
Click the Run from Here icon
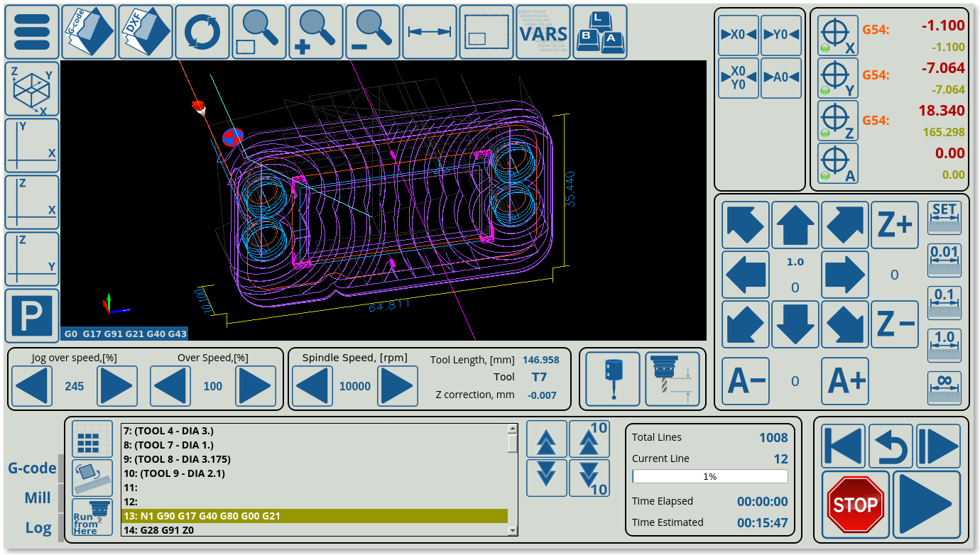click(x=92, y=517)
